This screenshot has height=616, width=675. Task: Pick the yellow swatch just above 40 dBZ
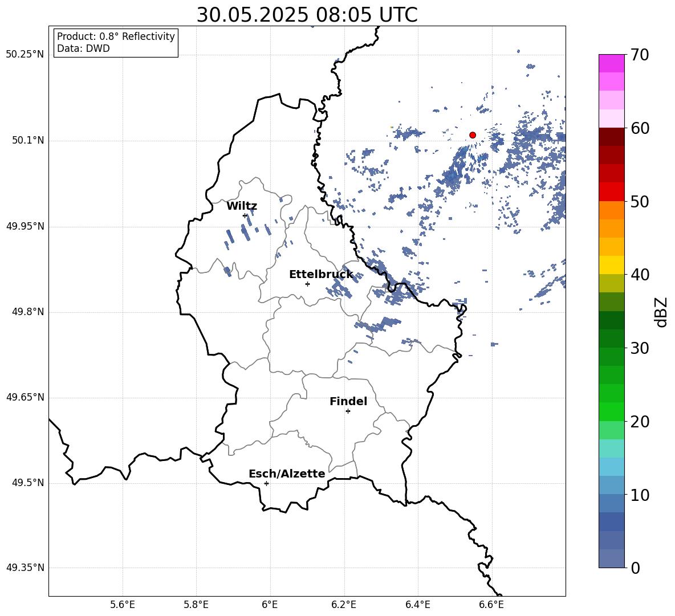coord(611,265)
